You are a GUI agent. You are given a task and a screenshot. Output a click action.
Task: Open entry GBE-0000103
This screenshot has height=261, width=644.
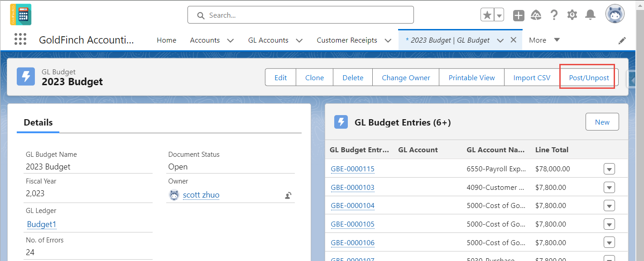click(x=352, y=187)
